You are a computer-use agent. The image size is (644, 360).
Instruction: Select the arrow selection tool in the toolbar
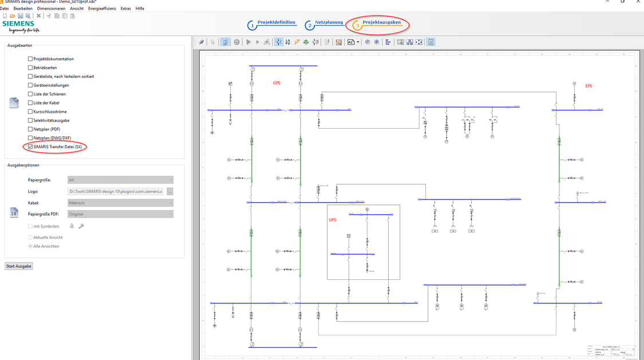coord(212,41)
